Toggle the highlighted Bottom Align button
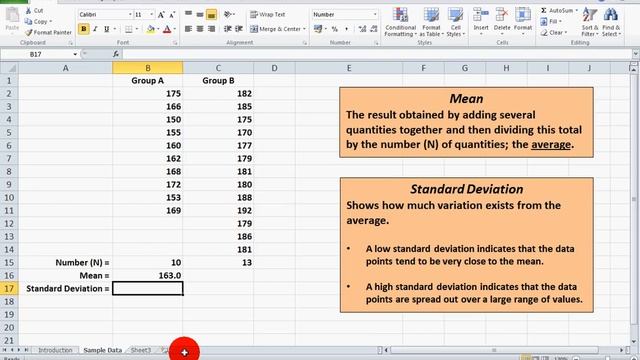The image size is (640, 360). pyautogui.click(x=211, y=15)
